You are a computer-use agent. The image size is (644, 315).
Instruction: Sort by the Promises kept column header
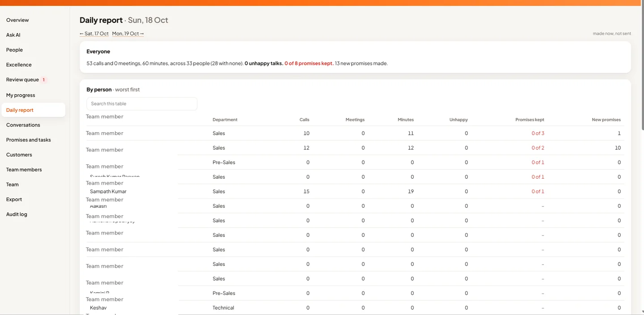point(530,120)
